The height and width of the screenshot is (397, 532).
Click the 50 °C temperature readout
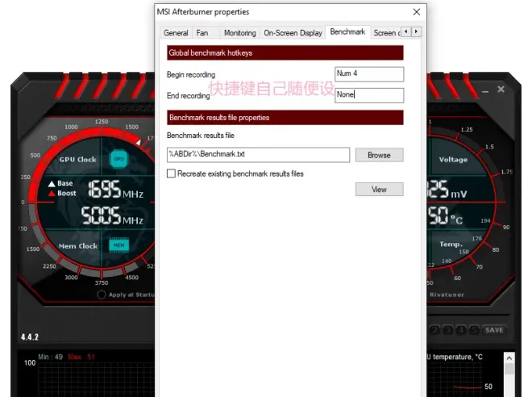tap(445, 216)
